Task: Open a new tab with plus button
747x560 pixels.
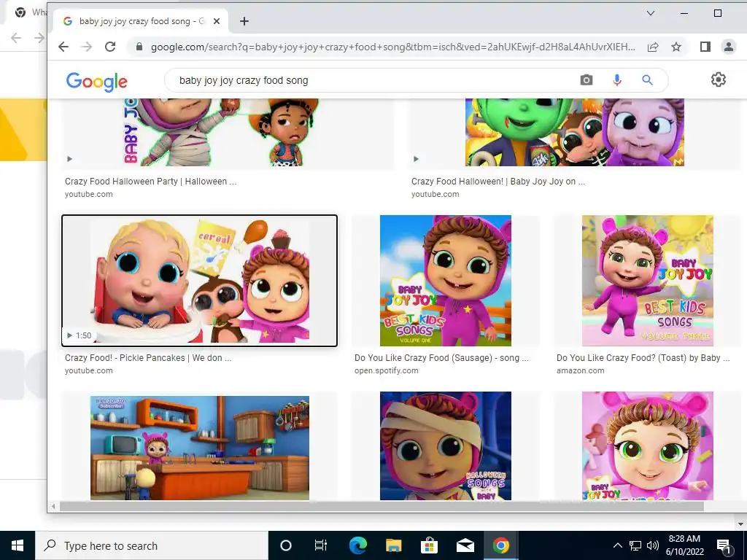Action: [244, 21]
